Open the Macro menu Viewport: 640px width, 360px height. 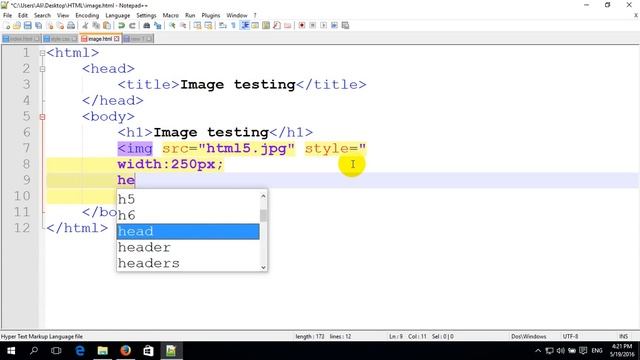click(171, 15)
